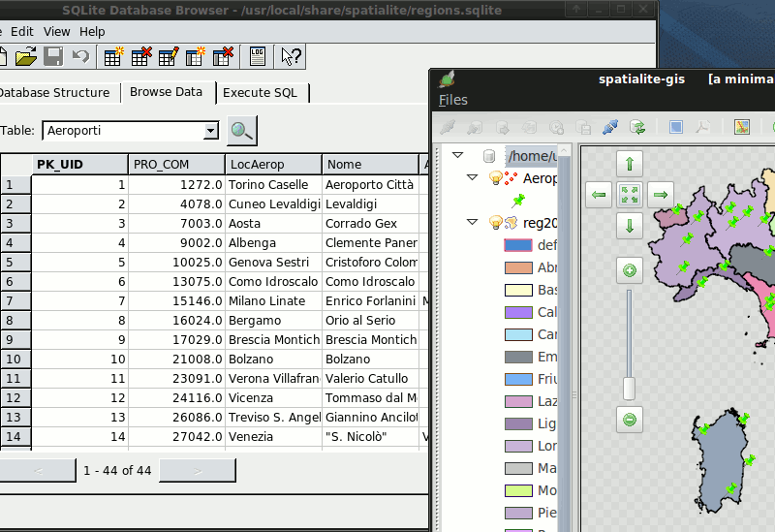Click the LocAerop column header

[x=273, y=164]
